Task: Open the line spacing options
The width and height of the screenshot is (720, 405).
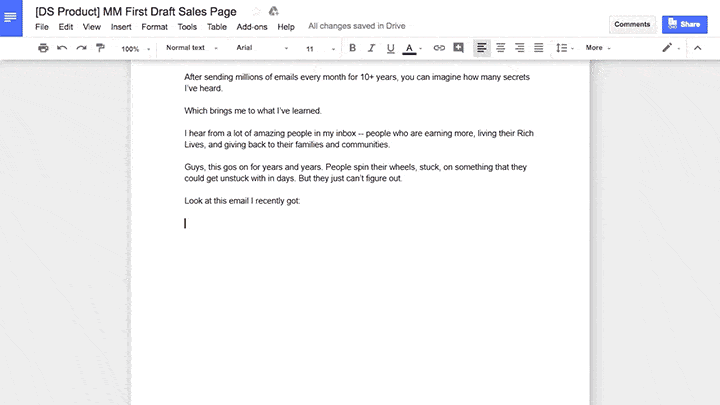Action: (x=564, y=48)
